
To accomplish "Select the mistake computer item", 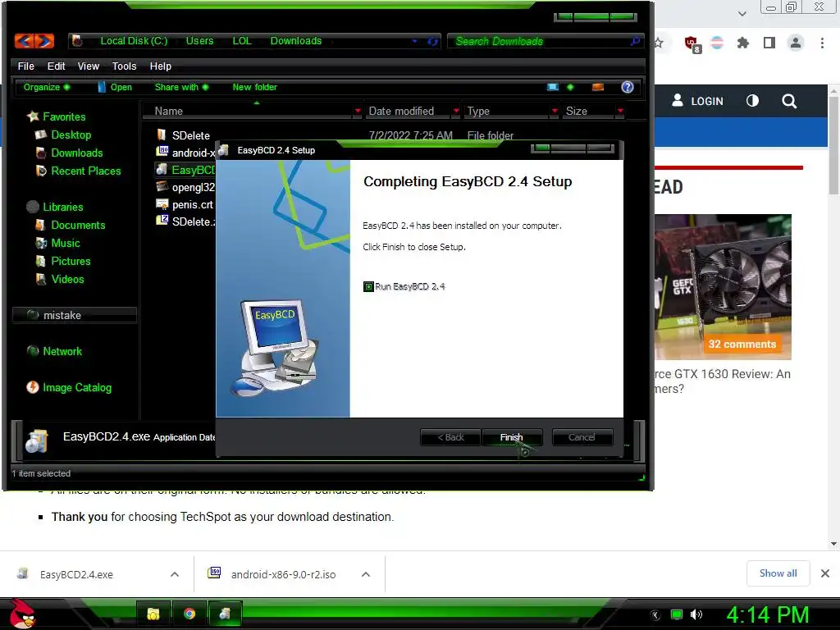I will 74,315.
